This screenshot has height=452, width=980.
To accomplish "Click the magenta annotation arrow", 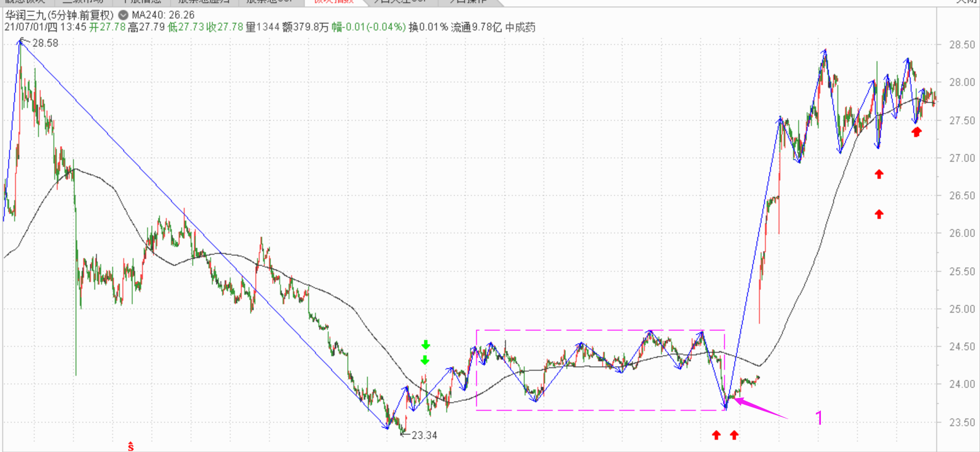I will click(x=760, y=408).
